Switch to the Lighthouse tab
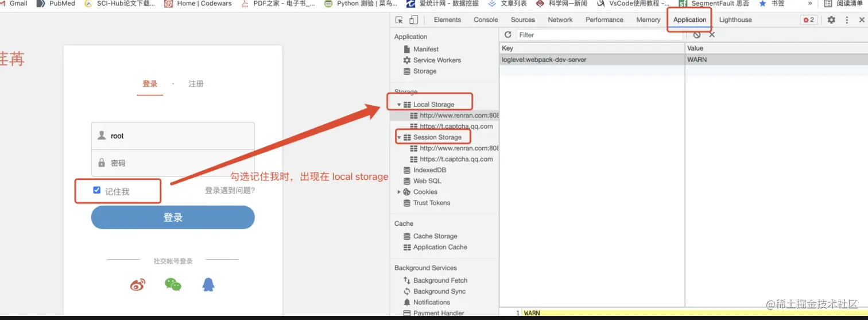 pyautogui.click(x=735, y=20)
